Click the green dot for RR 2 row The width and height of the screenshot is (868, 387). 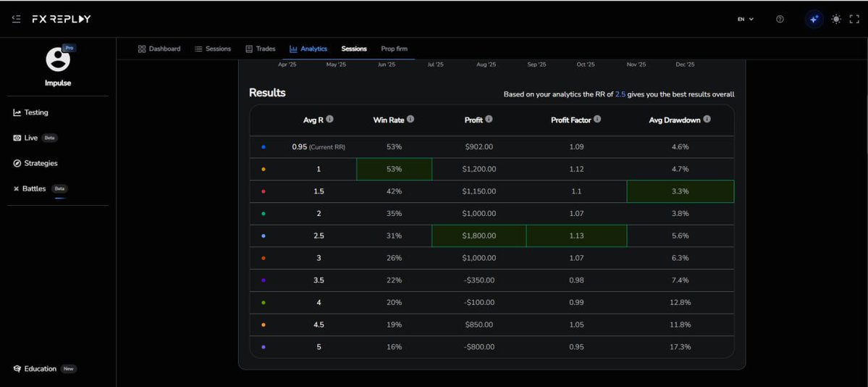[x=264, y=214]
